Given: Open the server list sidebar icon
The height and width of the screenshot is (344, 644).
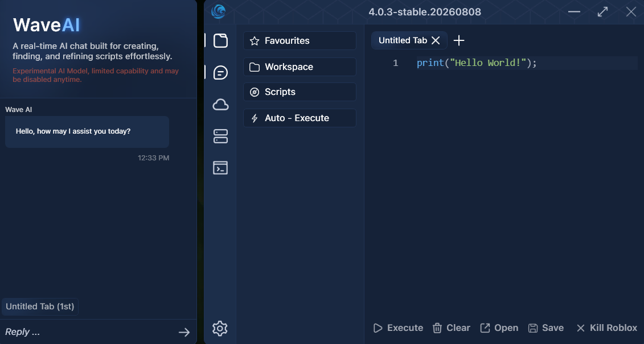Looking at the screenshot, I should pyautogui.click(x=220, y=136).
